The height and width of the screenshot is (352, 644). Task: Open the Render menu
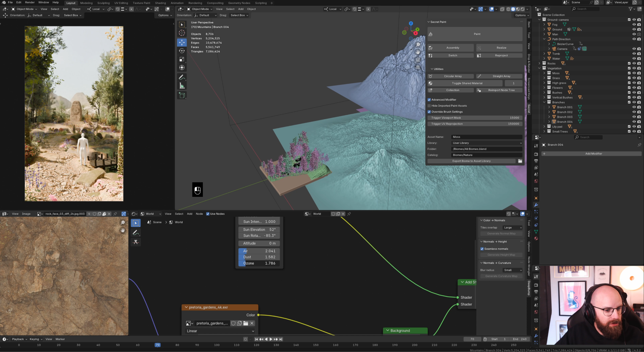click(30, 3)
